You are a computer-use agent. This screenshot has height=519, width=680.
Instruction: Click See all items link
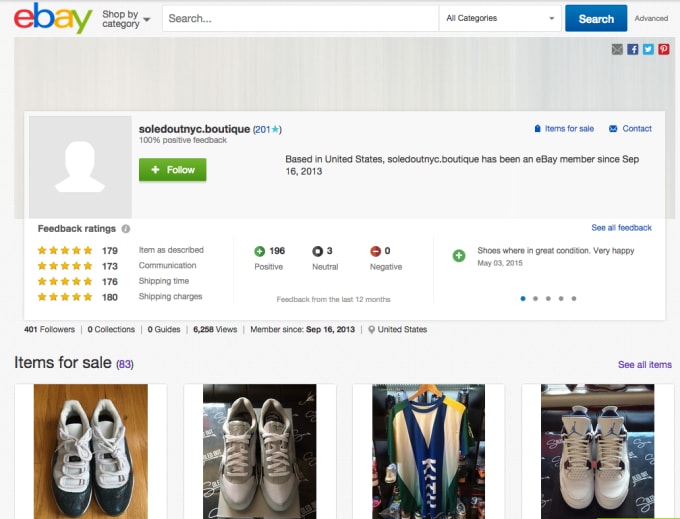pos(645,365)
